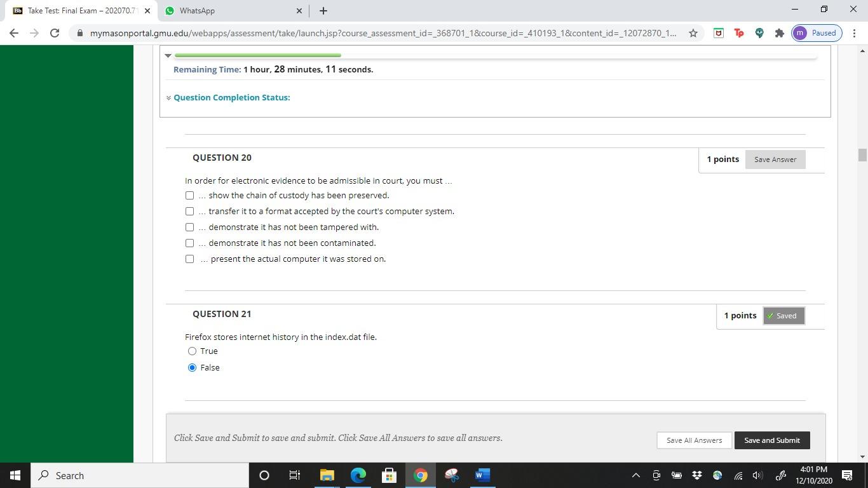Open Chrome's three-dot menu
The width and height of the screenshot is (868, 488).
pyautogui.click(x=855, y=33)
